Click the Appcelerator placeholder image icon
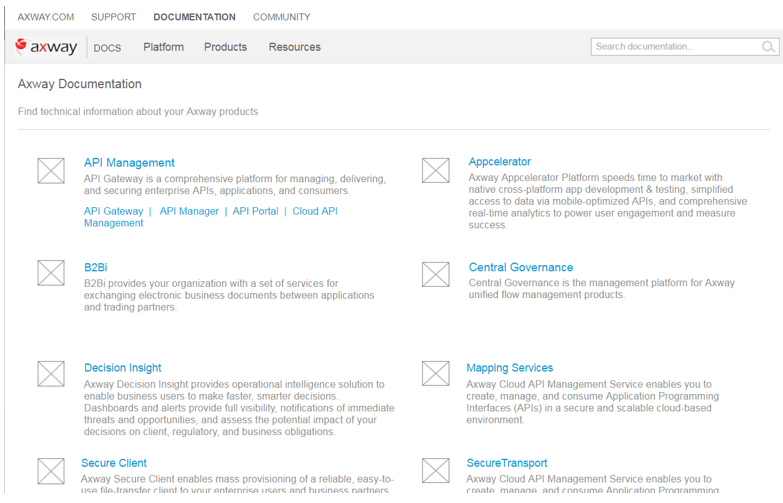Screen dimensions: 783x503 [x=435, y=170]
